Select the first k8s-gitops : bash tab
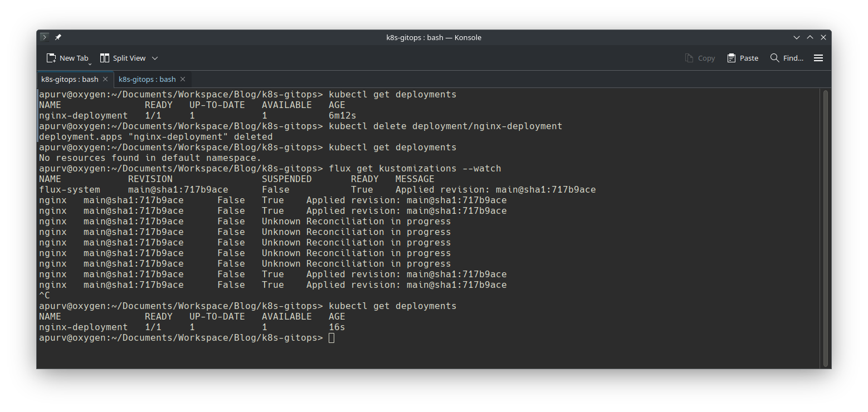The width and height of the screenshot is (868, 412). [69, 79]
